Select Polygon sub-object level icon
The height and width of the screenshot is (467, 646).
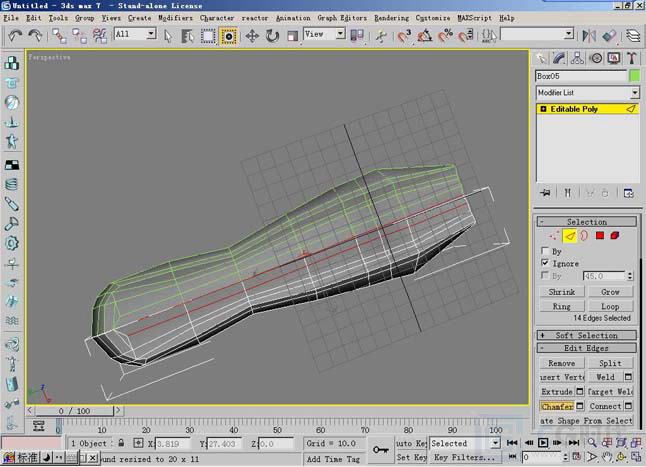click(x=599, y=236)
